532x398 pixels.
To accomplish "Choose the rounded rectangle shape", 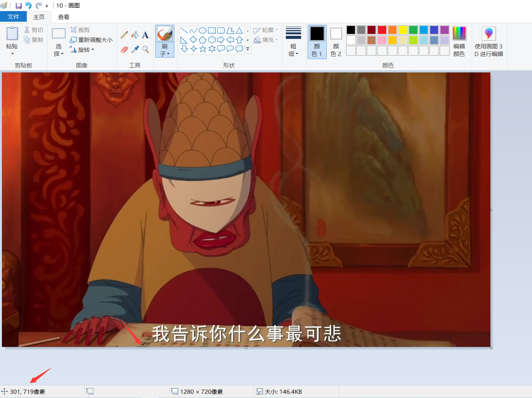I will point(221,30).
